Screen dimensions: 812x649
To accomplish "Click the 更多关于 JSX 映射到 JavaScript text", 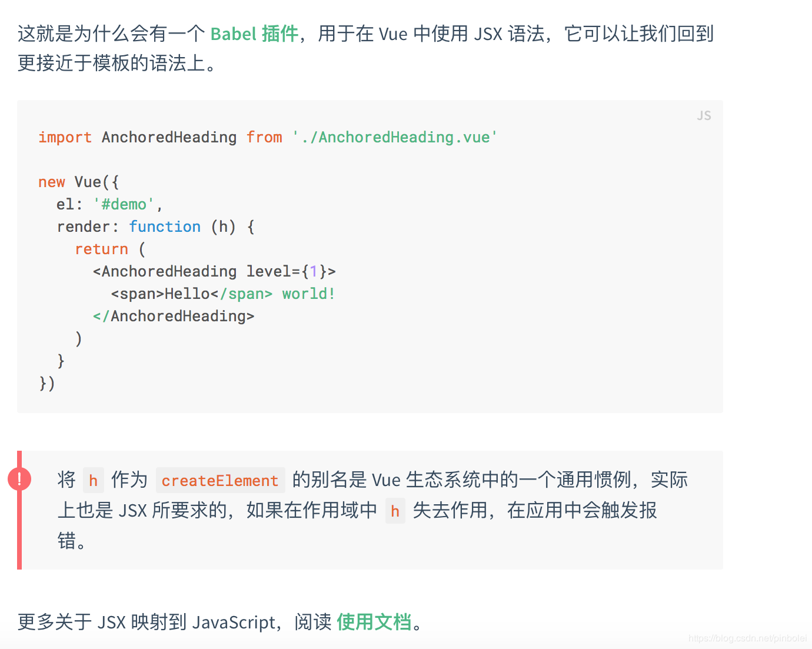I will pyautogui.click(x=147, y=622).
